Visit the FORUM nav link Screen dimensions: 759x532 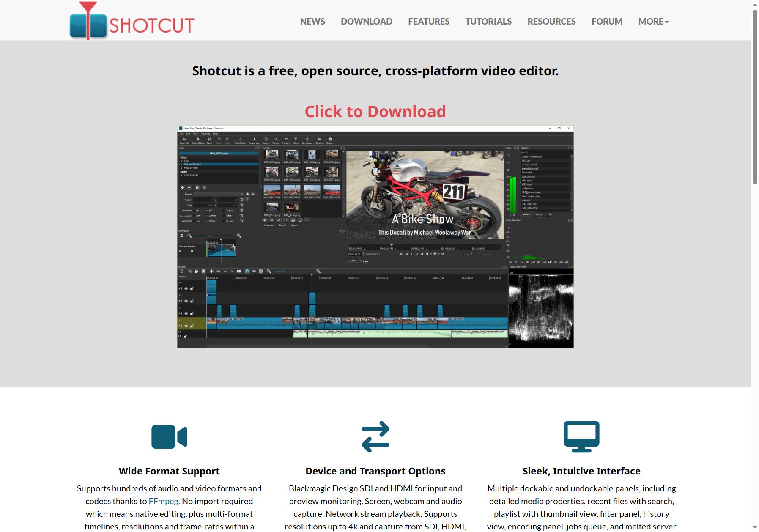click(x=607, y=21)
